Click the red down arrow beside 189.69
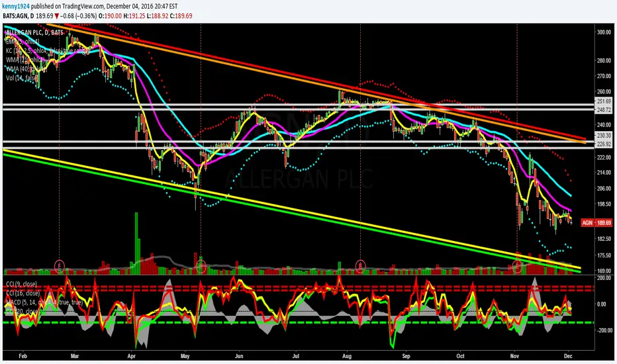 pyautogui.click(x=57, y=16)
